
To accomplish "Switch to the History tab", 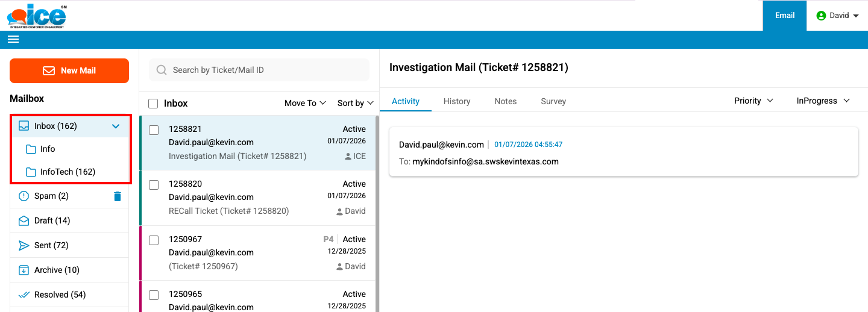I will click(456, 101).
